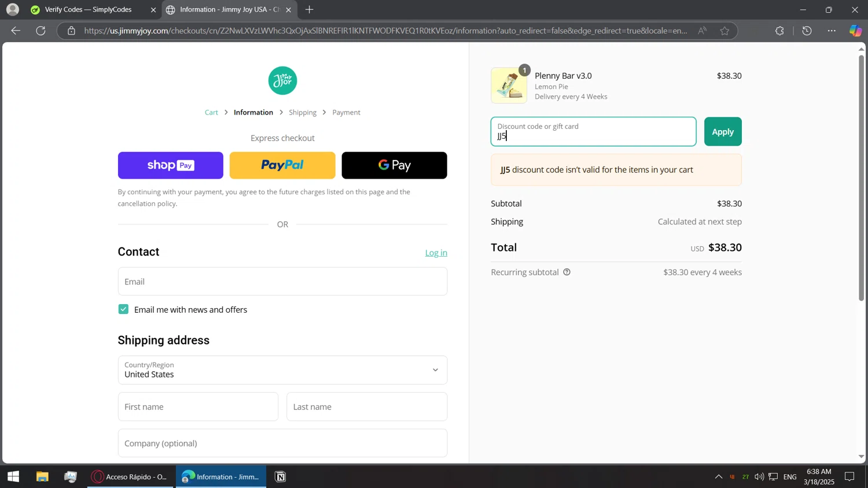Open the Opera Acceso Rápido taskbar window
Image resolution: width=868 pixels, height=488 pixels.
(131, 477)
